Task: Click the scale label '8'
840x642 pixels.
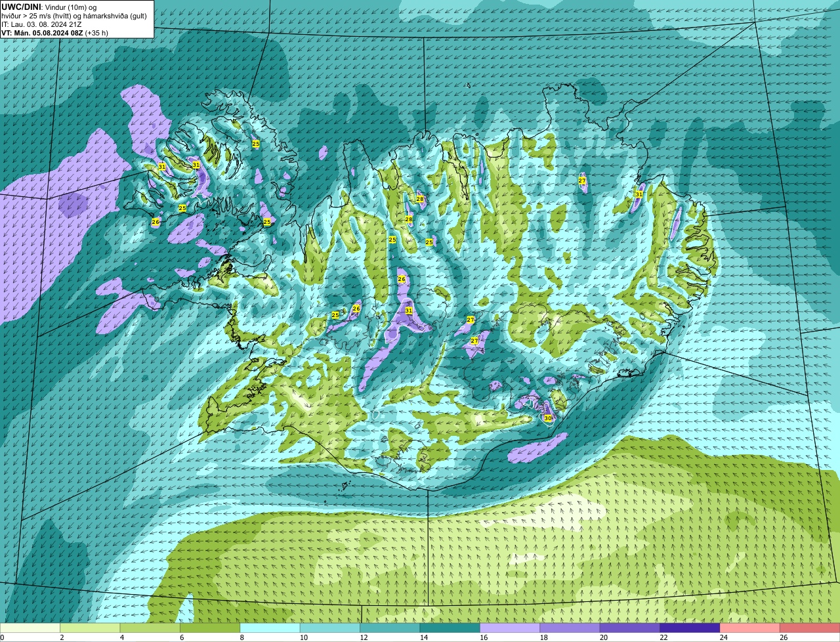Action: [242, 637]
